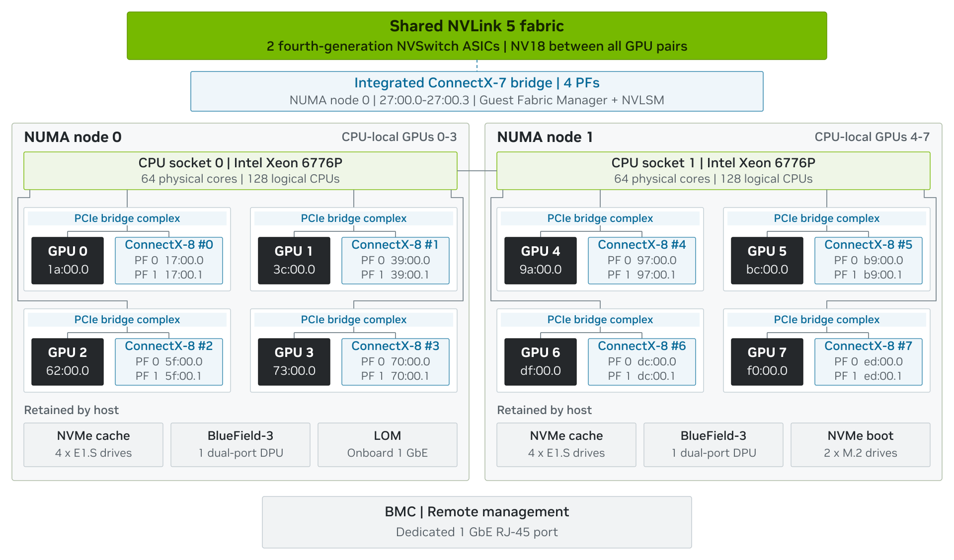Click the GPU 6 box labeled df:00.0

pyautogui.click(x=541, y=362)
